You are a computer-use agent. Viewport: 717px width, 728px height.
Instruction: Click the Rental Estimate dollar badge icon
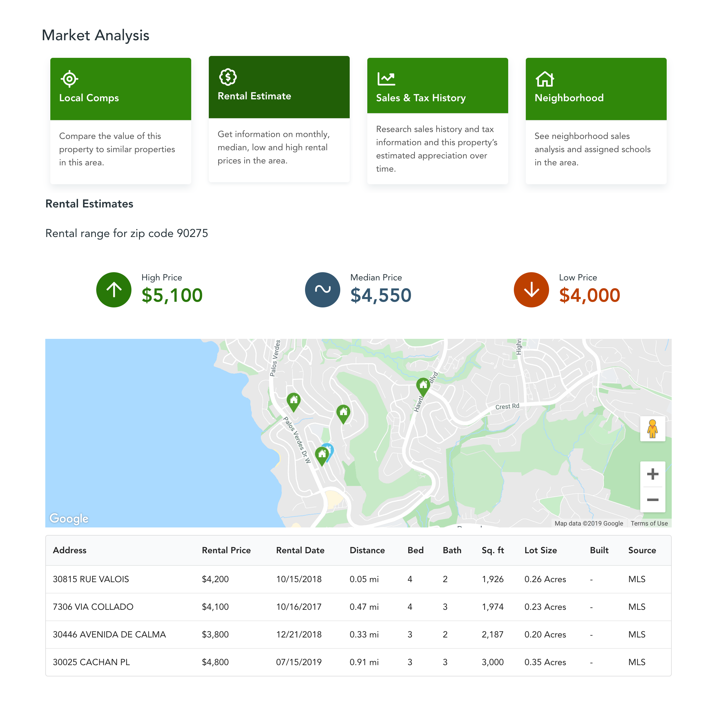pyautogui.click(x=228, y=77)
